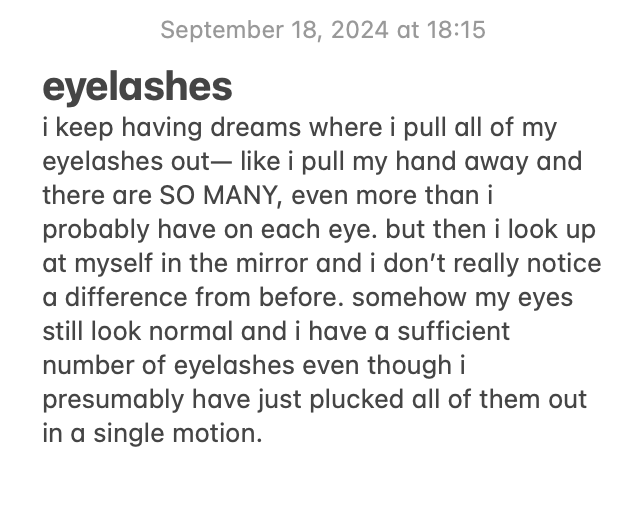Screen dimensions: 644x508
Task: Click the bold "eyelashes" note title
Action: [x=137, y=88]
